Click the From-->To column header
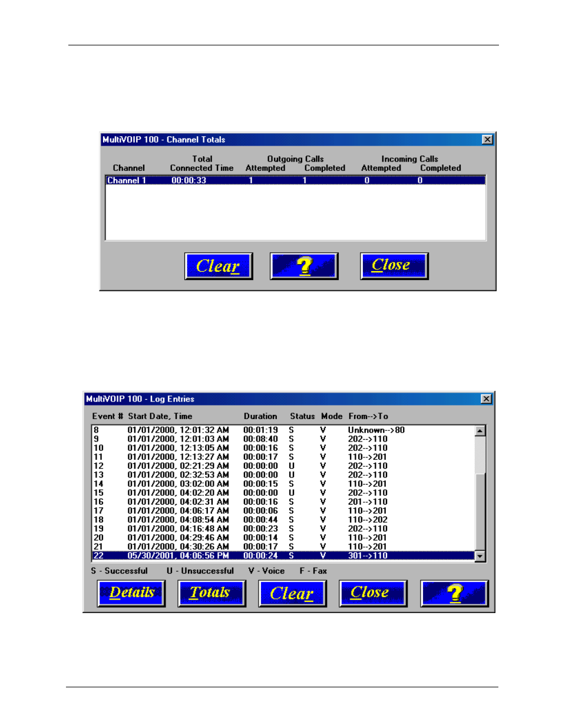Screen dimensions: 562x728 point(368,416)
